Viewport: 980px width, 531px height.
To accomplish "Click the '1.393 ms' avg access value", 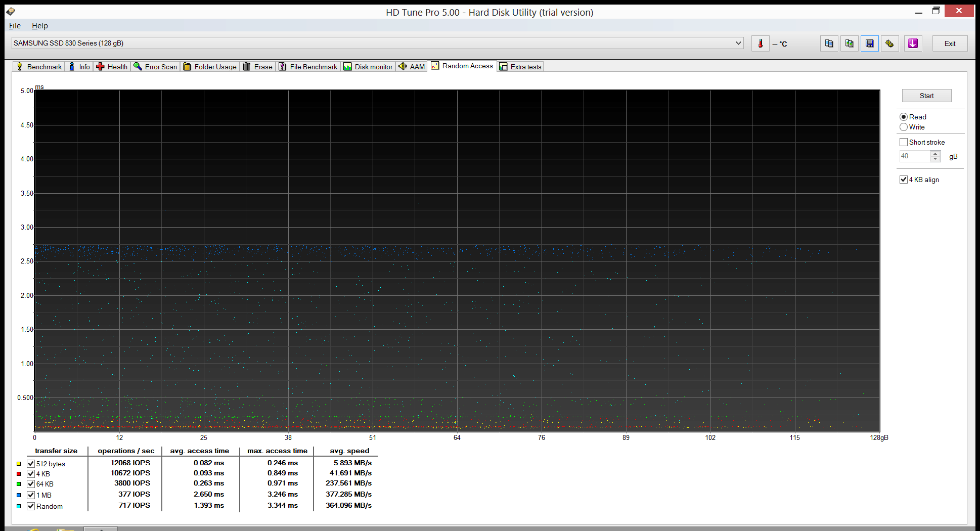I will click(209, 505).
